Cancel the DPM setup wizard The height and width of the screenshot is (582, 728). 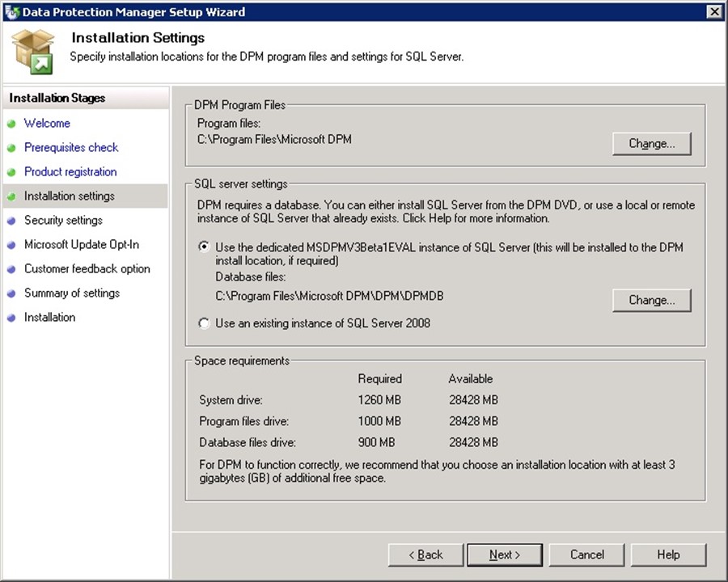coord(586,555)
